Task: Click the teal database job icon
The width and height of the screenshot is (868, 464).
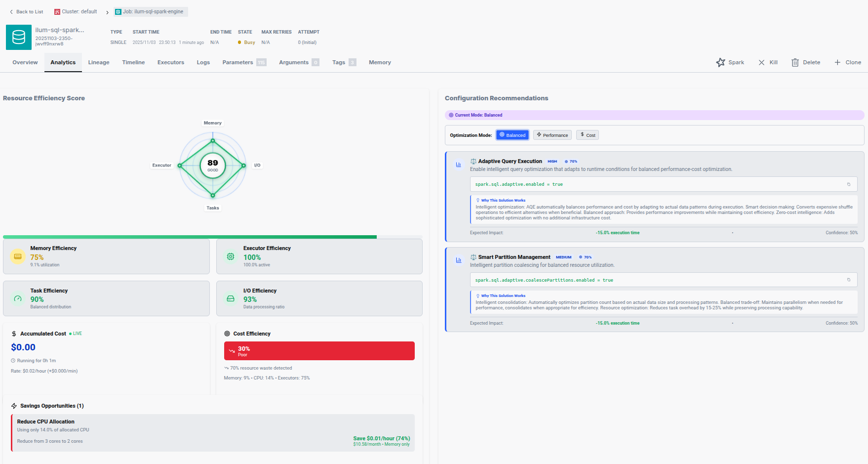Action: (19, 37)
